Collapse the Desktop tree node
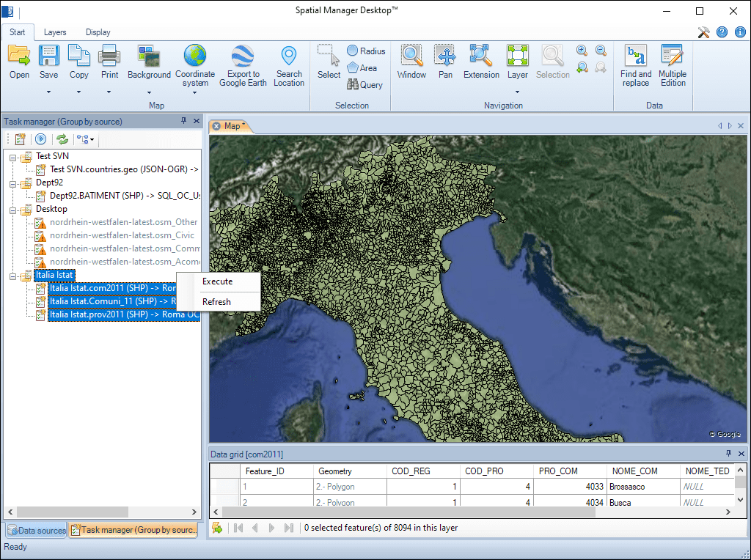Screen dimensions: 751x560 pyautogui.click(x=13, y=210)
